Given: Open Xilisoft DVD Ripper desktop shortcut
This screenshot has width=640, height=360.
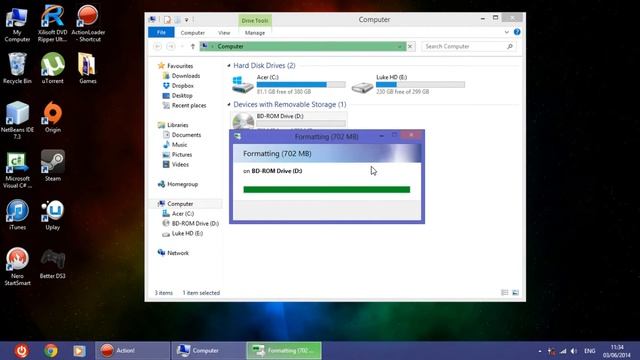Looking at the screenshot, I should (x=53, y=24).
